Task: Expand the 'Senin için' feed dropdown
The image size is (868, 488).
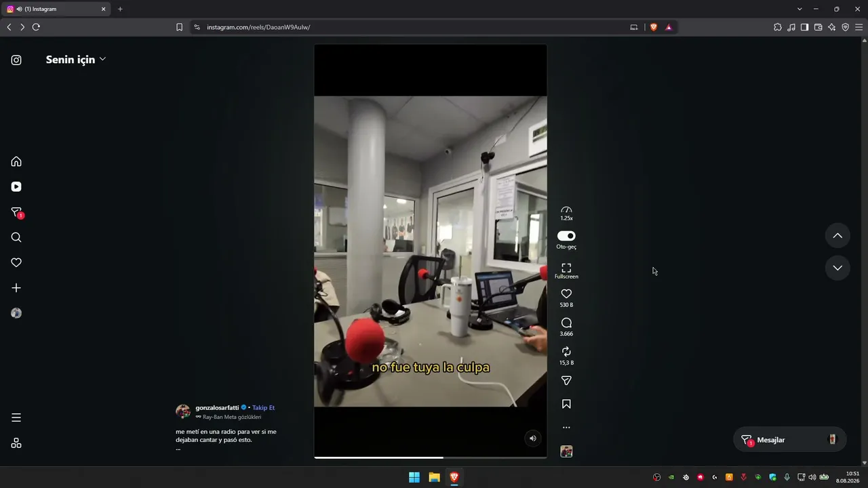Action: (x=76, y=60)
